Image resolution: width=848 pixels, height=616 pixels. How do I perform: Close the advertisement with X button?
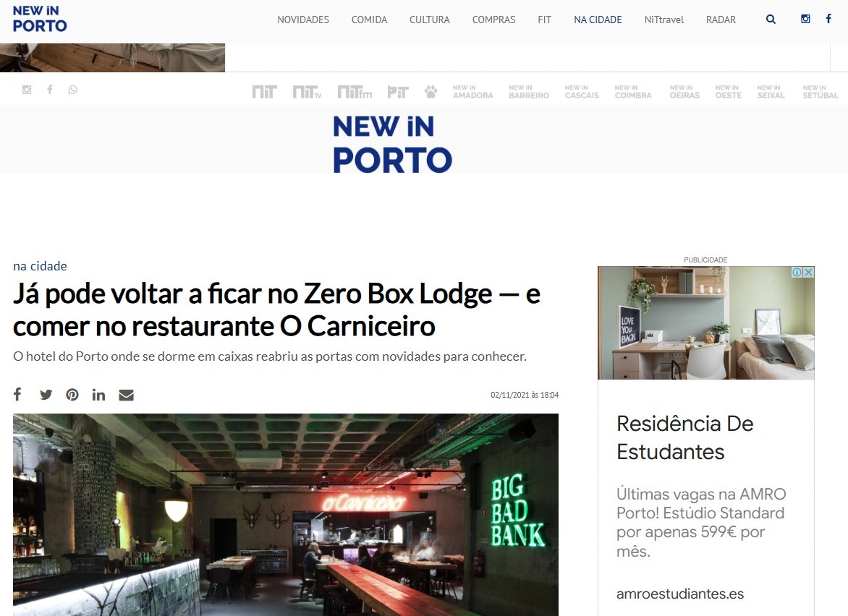(808, 273)
